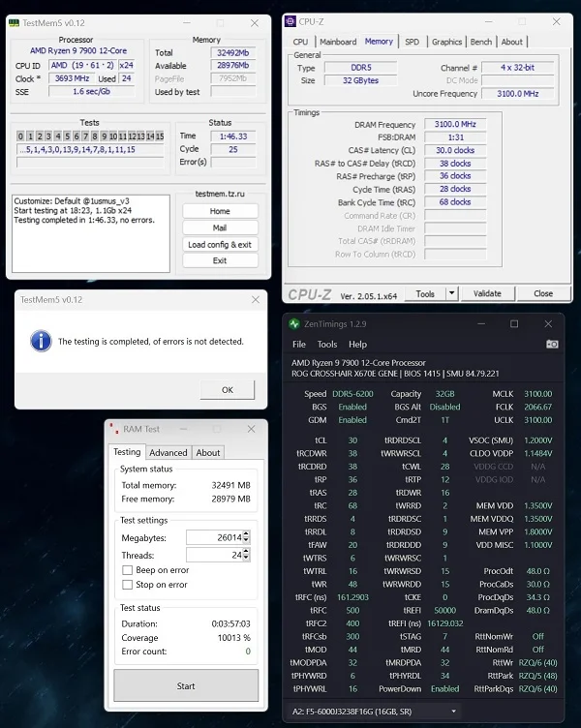Click the TestMem5 Time value 1:46.33
This screenshot has height=728, width=581.
pyautogui.click(x=233, y=136)
